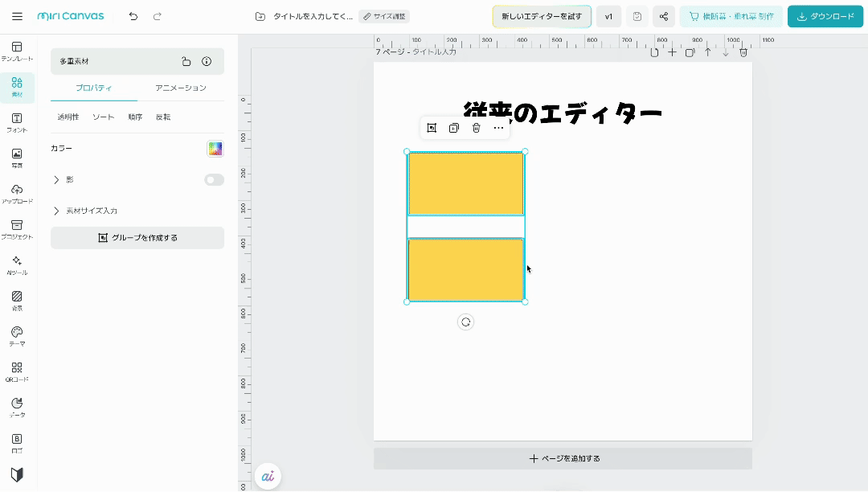Viewport: 868px width, 492px height.
Task: Click the bottom-right selection resize handle
Action: (x=525, y=302)
